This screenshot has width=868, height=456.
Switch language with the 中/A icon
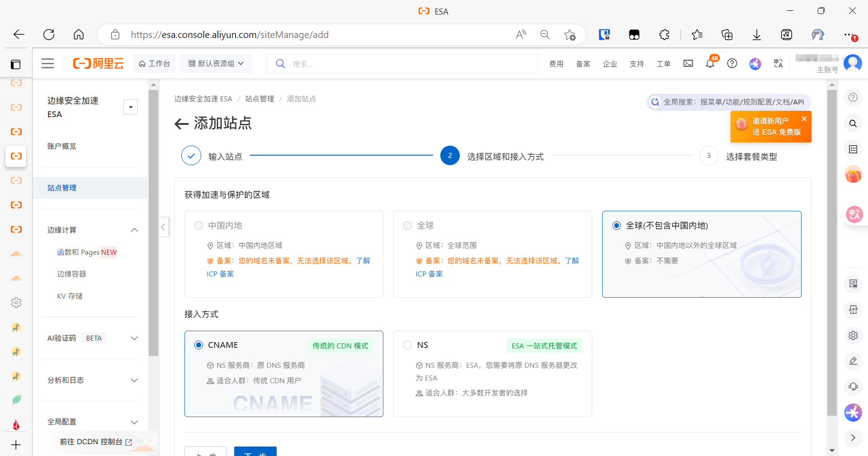tap(778, 64)
